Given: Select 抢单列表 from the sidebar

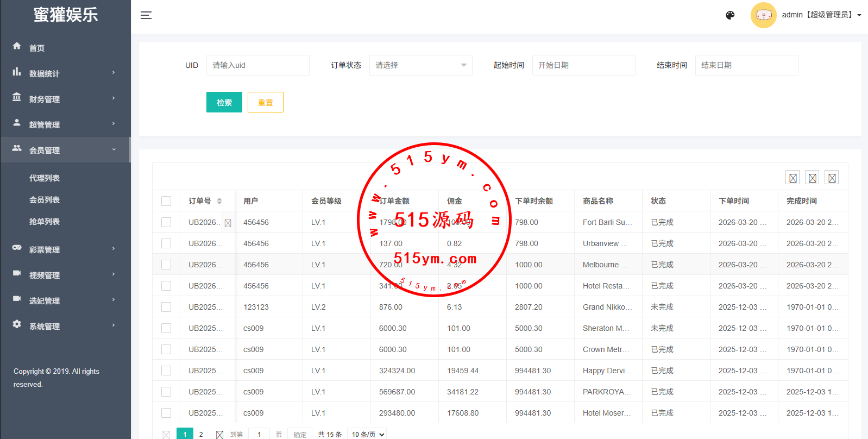Looking at the screenshot, I should click(x=45, y=222).
